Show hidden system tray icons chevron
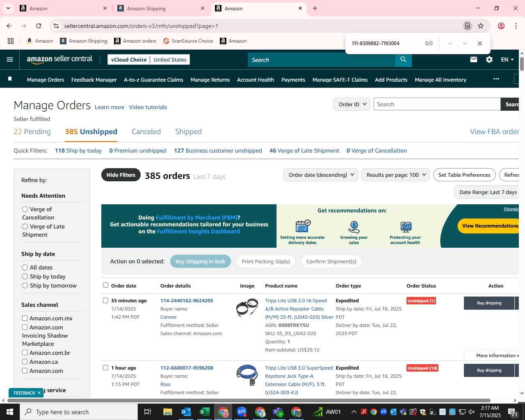This screenshot has height=420, width=525. point(354,412)
